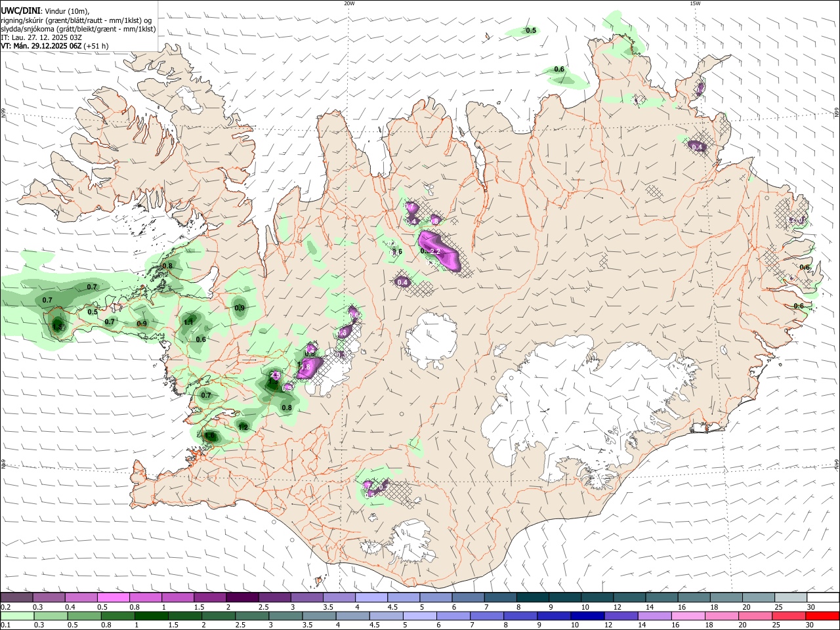
Task: Select the dark green 1–1.5 rain scale swatch
Action: [151, 616]
